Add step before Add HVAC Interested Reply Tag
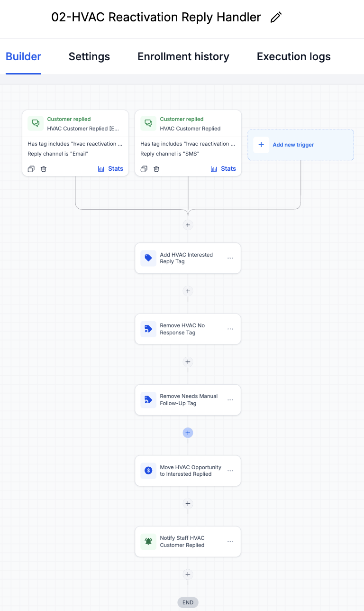The height and width of the screenshot is (611, 364). click(188, 225)
